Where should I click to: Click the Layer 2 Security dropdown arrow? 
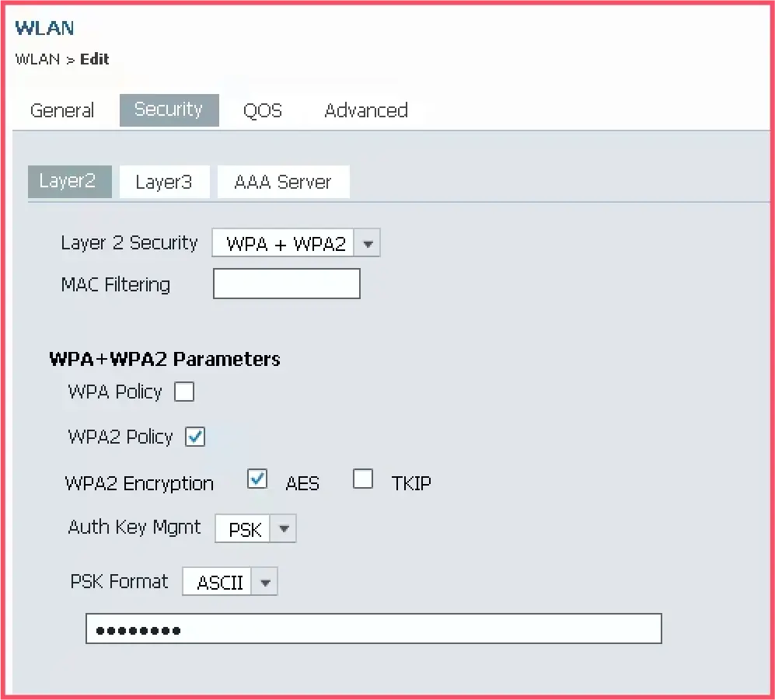point(367,242)
